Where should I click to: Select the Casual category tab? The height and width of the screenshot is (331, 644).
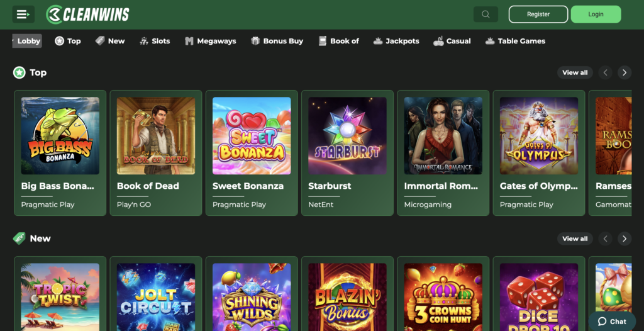tap(452, 41)
